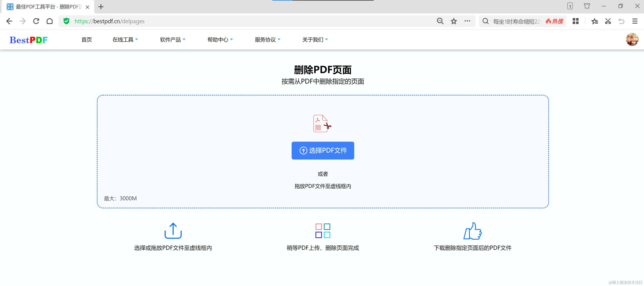Go to browser home page icon

pyautogui.click(x=50, y=21)
